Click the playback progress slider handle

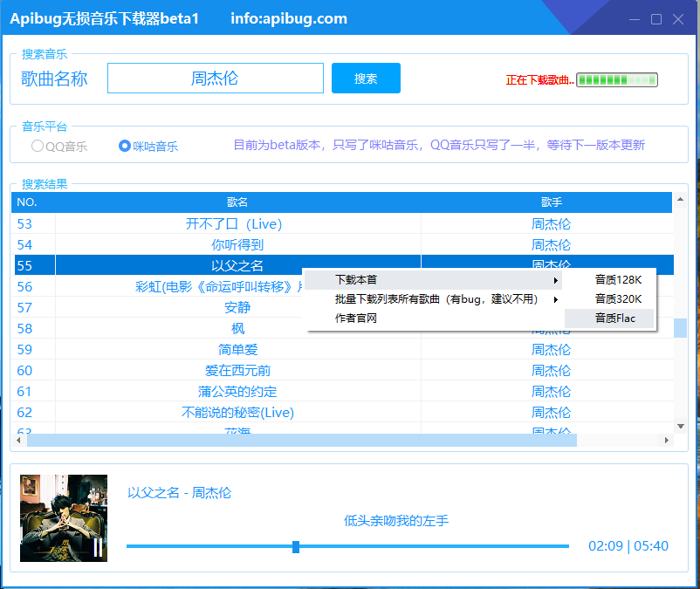point(296,547)
